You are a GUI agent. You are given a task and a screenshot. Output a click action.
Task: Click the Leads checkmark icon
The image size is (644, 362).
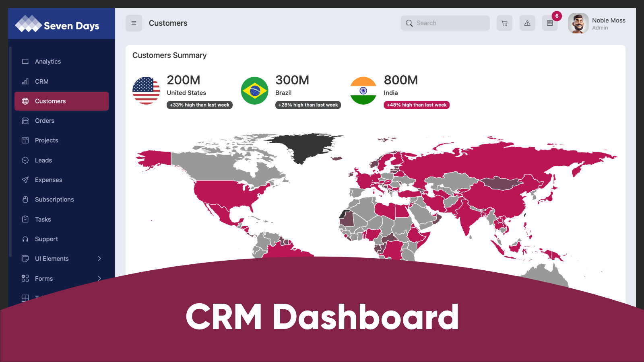tap(25, 160)
